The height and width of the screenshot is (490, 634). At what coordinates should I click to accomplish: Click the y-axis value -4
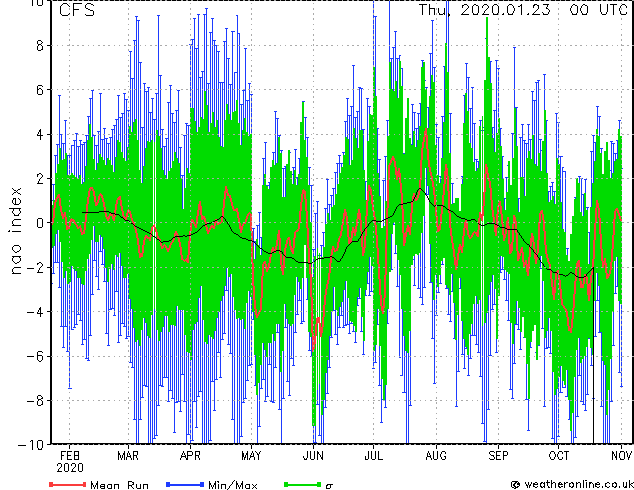point(35,312)
